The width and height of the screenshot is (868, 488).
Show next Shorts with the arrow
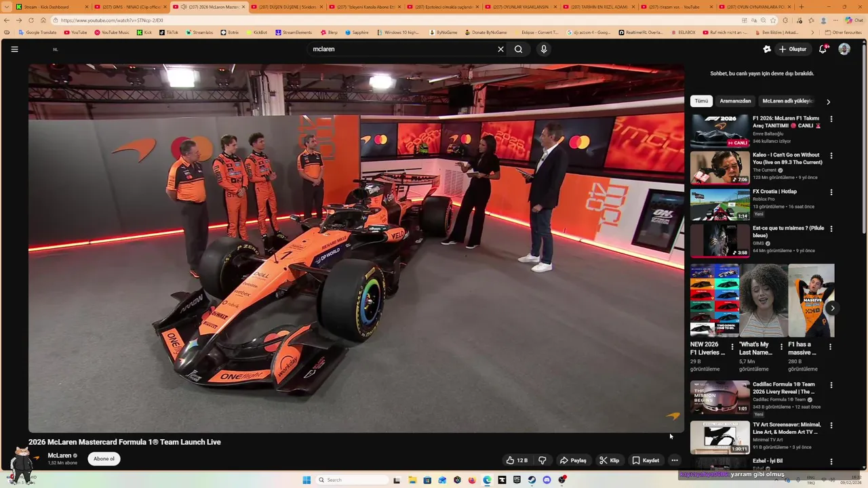(x=832, y=308)
